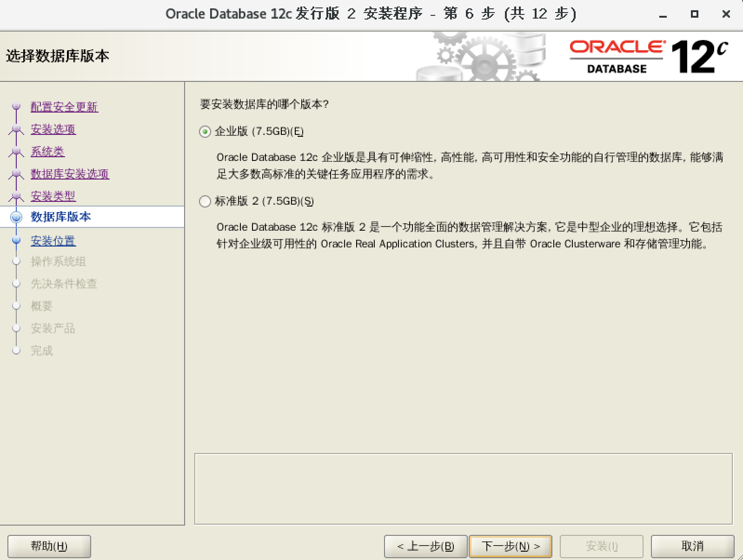
Task: Open help via 帮助(H) button
Action: point(49,546)
